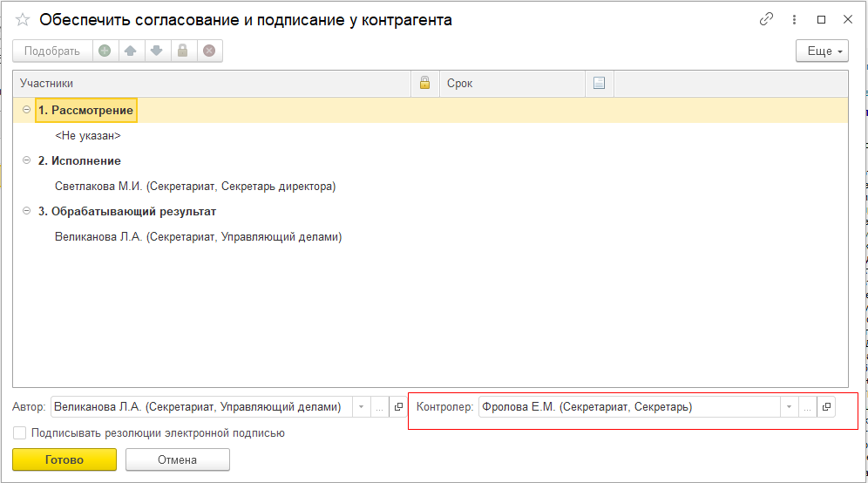
Task: Open the vertical three-dot window menu
Action: click(x=794, y=19)
